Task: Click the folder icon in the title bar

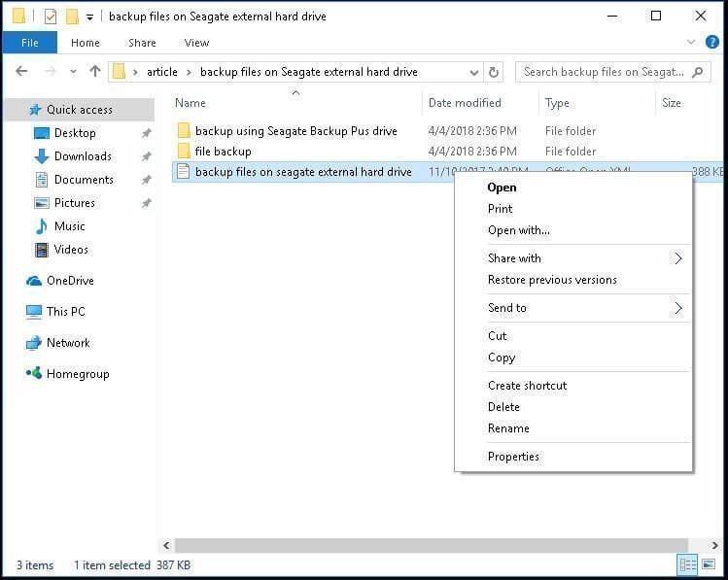Action: [18, 17]
